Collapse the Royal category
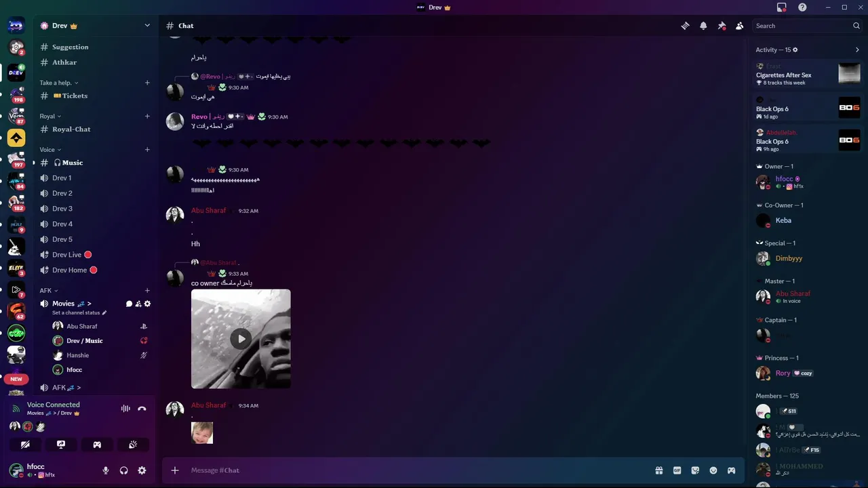The height and width of the screenshot is (488, 868). point(50,116)
